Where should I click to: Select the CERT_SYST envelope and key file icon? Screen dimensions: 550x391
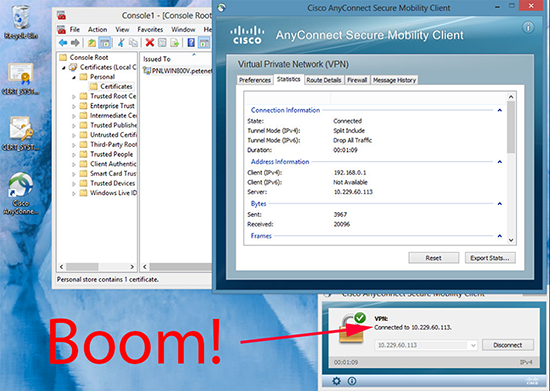pyautogui.click(x=21, y=133)
